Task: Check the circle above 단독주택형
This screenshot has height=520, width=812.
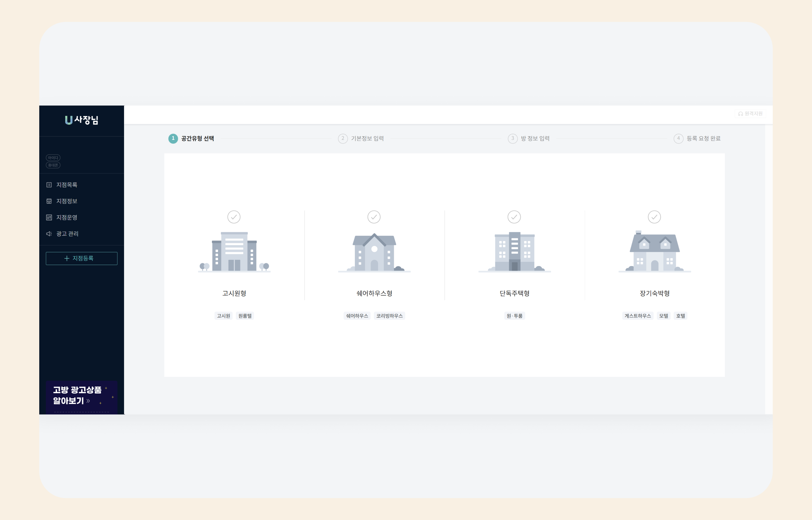Action: tap(514, 217)
